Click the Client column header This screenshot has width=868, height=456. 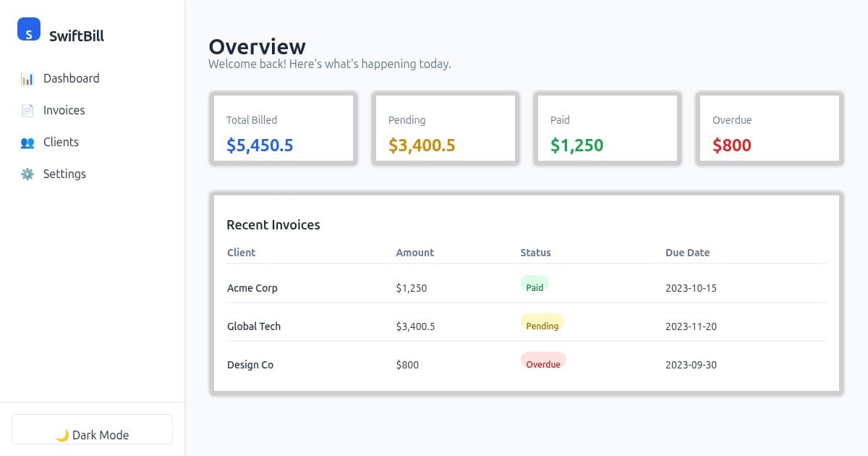point(242,253)
